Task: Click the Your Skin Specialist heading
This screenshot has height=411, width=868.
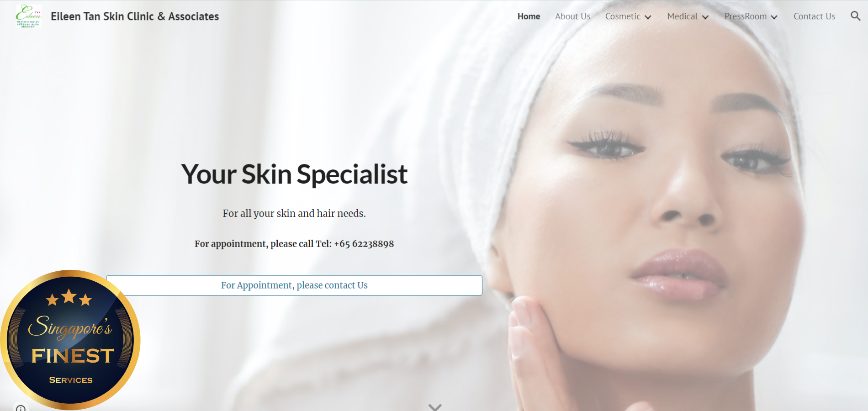Action: point(294,174)
